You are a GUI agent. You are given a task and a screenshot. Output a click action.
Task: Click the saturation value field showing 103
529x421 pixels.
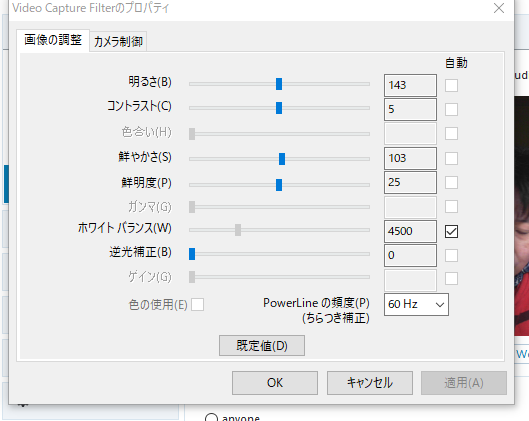410,158
